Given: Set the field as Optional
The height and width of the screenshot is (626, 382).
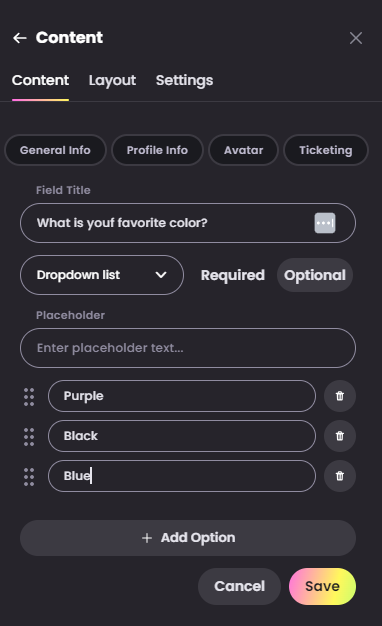Looking at the screenshot, I should pyautogui.click(x=315, y=275).
